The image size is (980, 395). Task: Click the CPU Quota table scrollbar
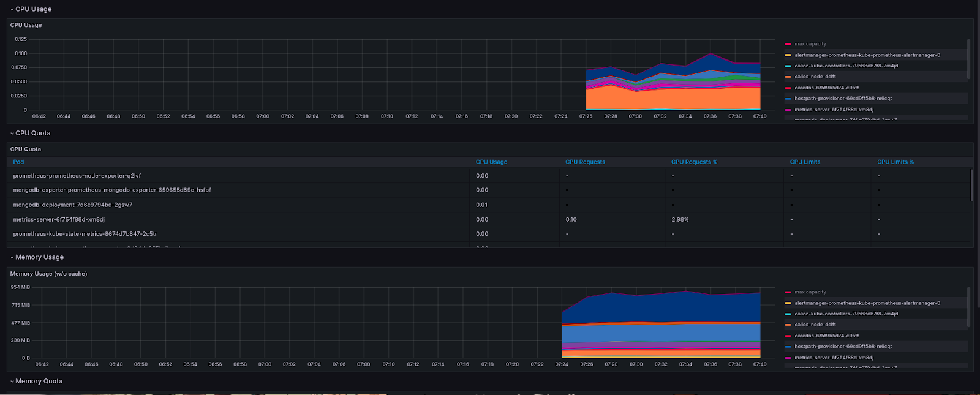[972, 185]
